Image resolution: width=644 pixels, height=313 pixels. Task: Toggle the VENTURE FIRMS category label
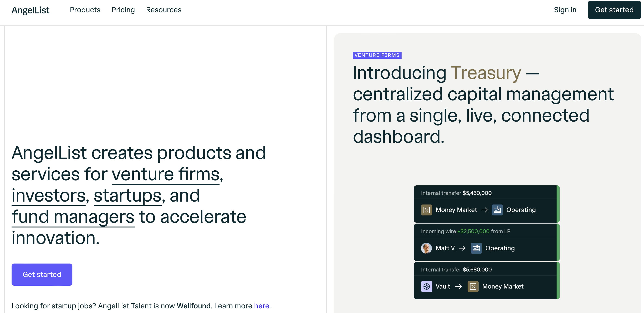click(x=377, y=55)
